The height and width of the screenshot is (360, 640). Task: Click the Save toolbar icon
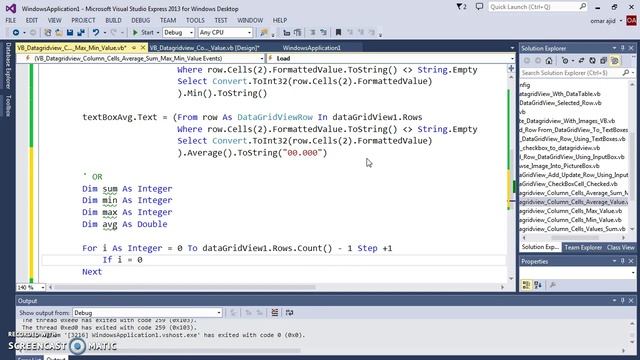70,33
